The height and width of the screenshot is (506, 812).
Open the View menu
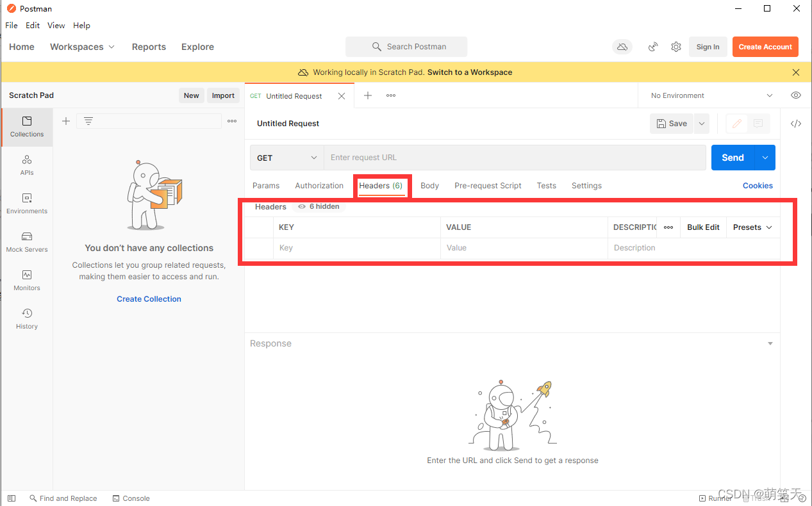click(56, 26)
